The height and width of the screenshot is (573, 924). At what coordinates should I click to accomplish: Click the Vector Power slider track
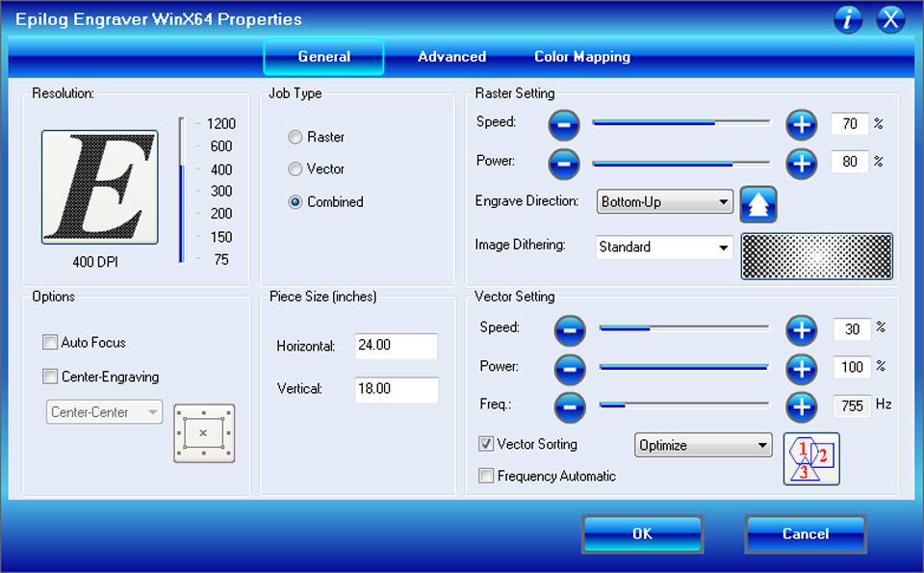[684, 367]
